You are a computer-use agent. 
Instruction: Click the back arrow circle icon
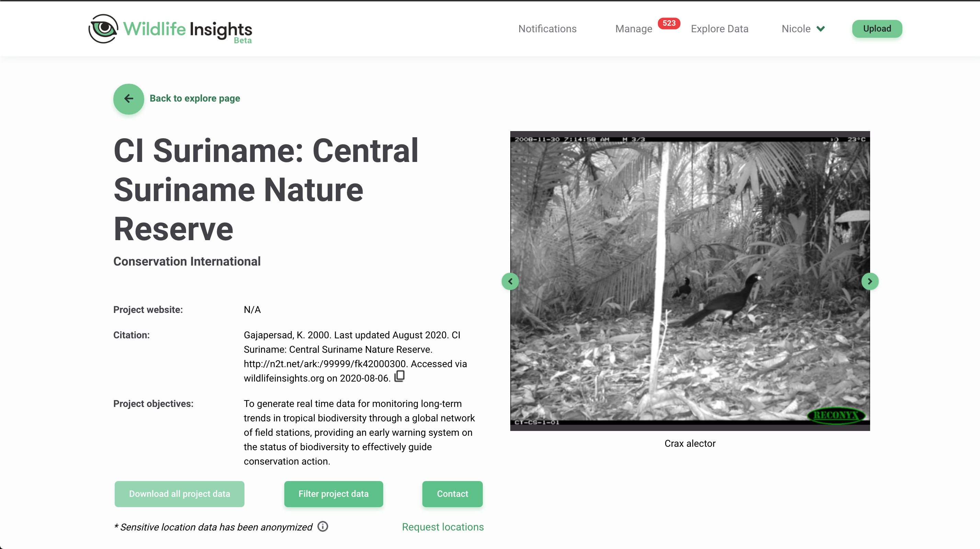point(128,99)
